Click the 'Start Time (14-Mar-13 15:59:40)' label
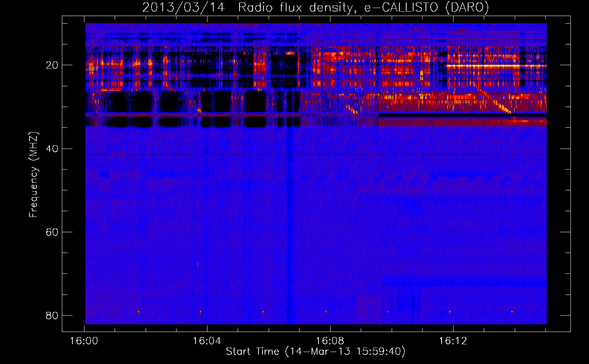589x364 pixels. [x=316, y=351]
